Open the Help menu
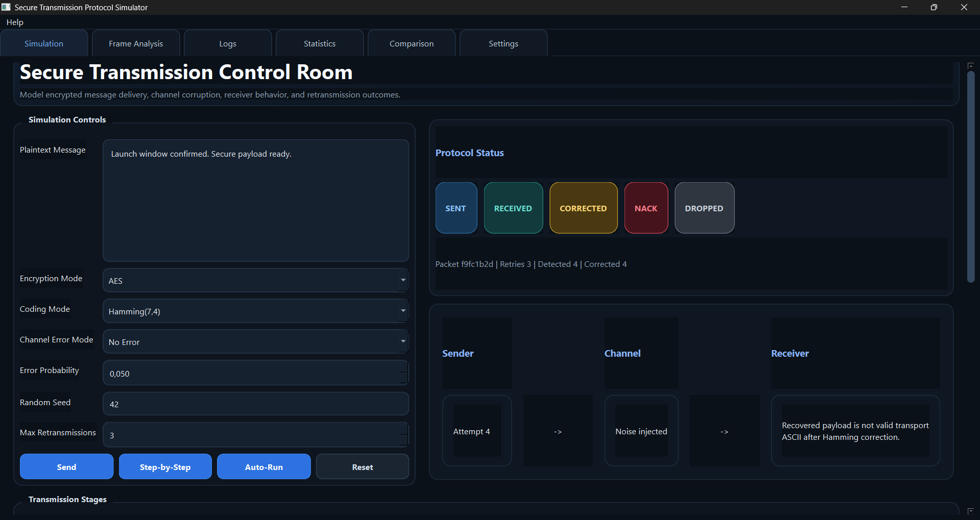980x520 pixels. pyautogui.click(x=15, y=22)
